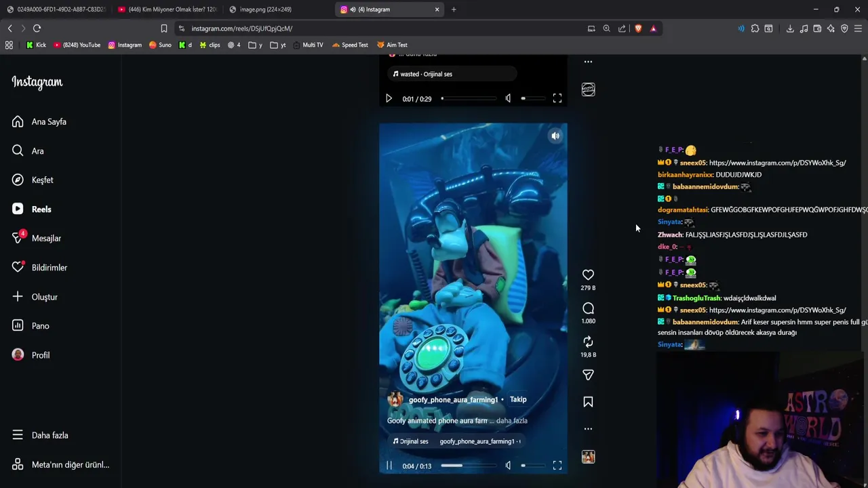Open 'wasted · Orijinal ses' audio link
Viewport: 868px width, 488px height.
tap(422, 74)
